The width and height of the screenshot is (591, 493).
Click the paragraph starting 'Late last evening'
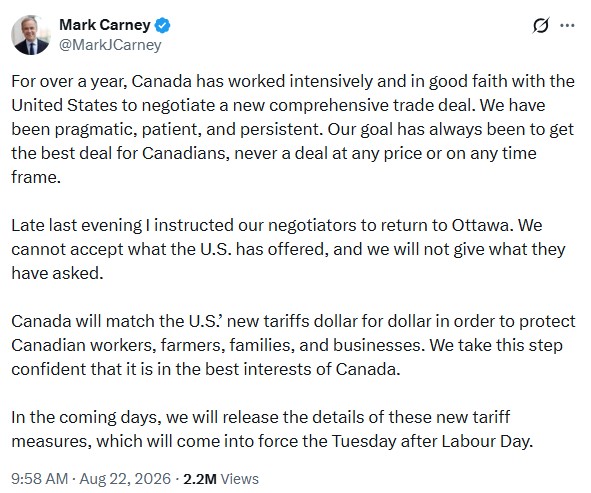[288, 249]
